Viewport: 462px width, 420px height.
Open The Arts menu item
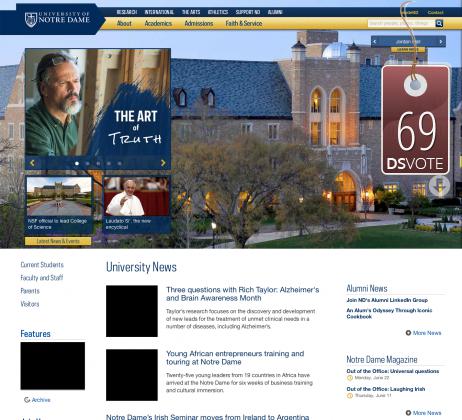(191, 12)
